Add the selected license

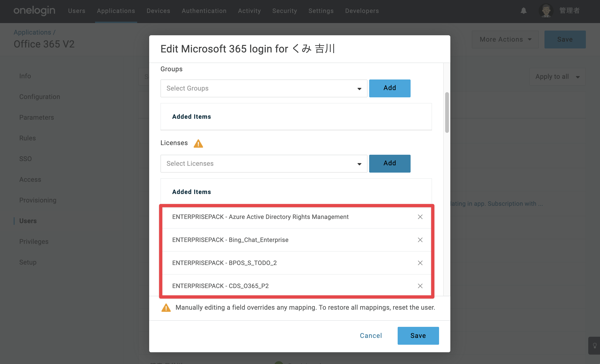(390, 163)
